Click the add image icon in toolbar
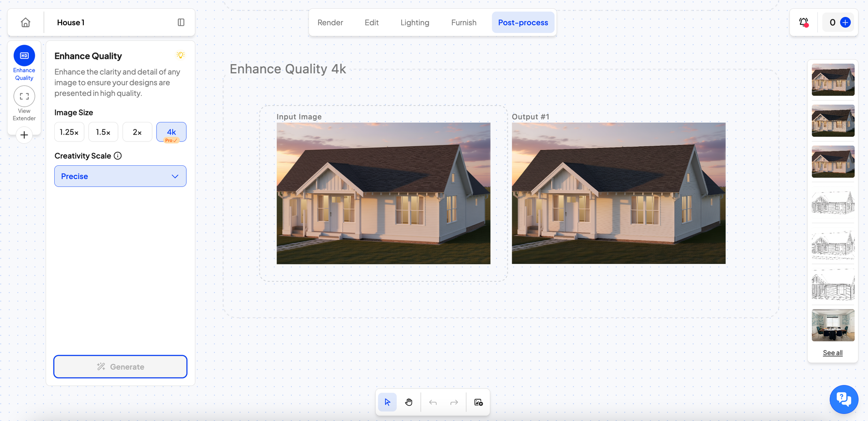 click(x=478, y=402)
